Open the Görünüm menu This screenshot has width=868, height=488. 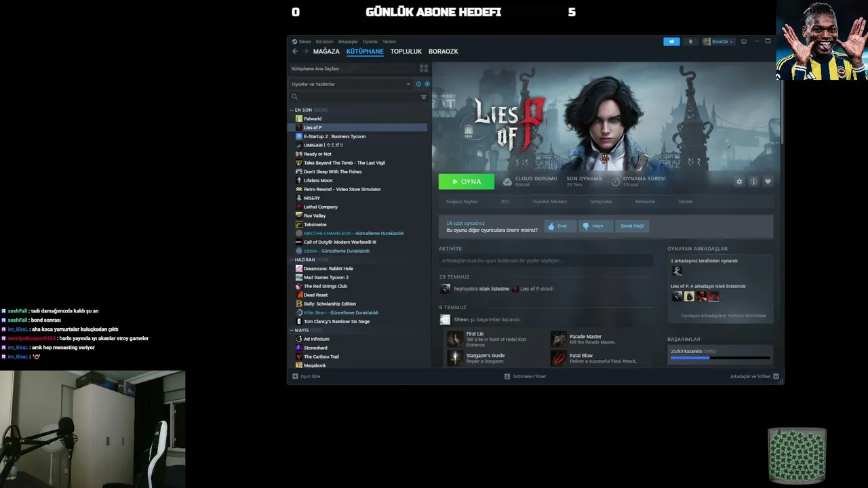pyautogui.click(x=324, y=41)
